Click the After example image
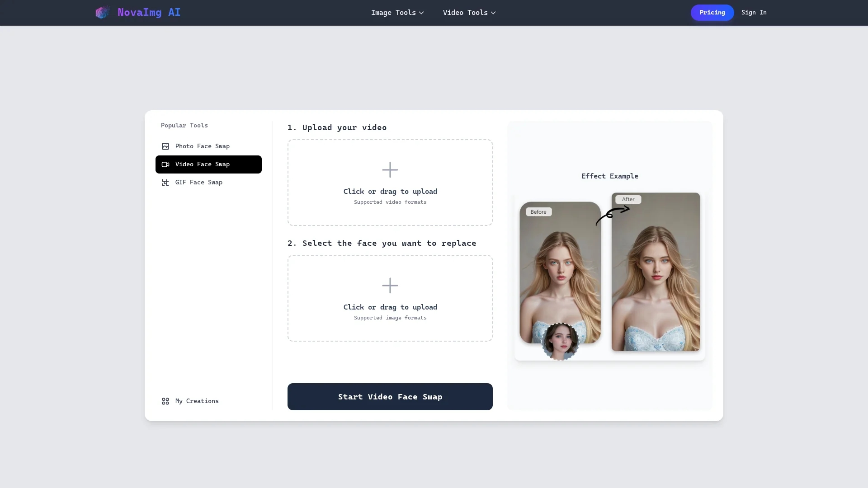Viewport: 868px width, 488px height. pyautogui.click(x=656, y=272)
